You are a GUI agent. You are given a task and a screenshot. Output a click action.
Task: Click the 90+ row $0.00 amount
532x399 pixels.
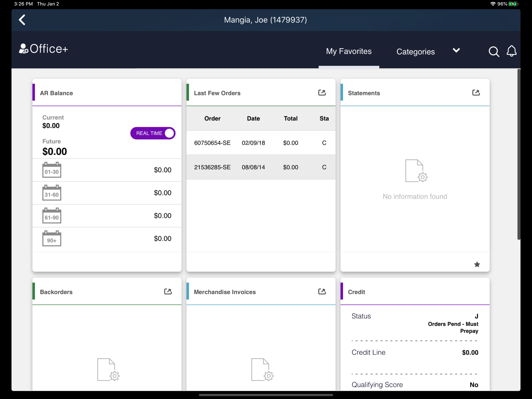163,238
